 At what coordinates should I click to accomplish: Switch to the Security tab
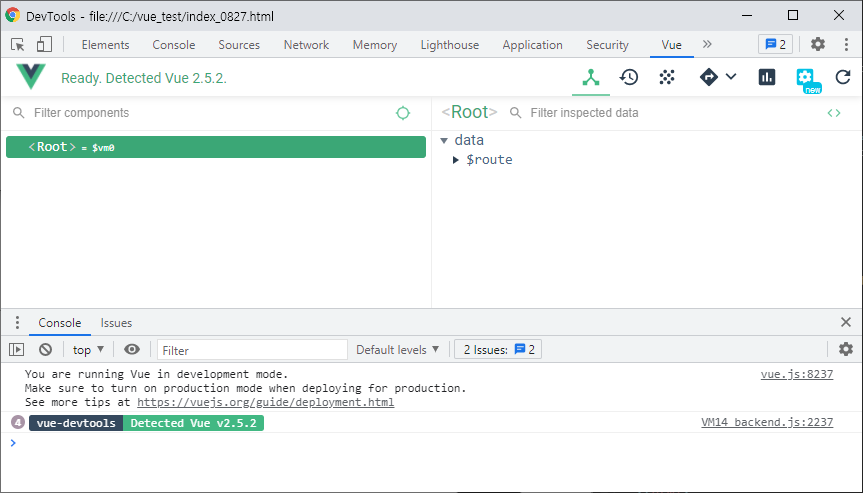[607, 45]
